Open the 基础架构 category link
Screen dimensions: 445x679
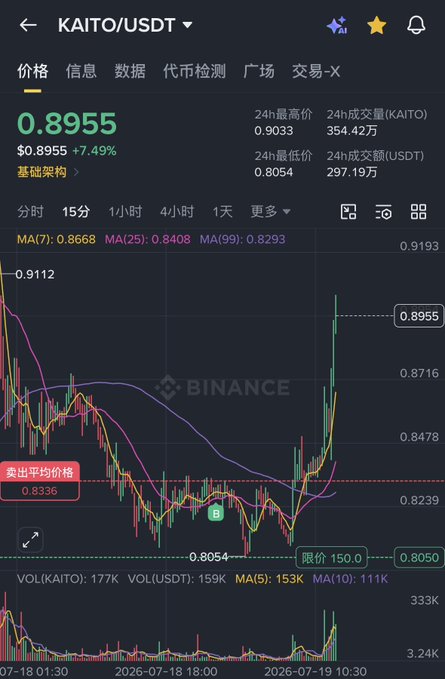tap(48, 172)
